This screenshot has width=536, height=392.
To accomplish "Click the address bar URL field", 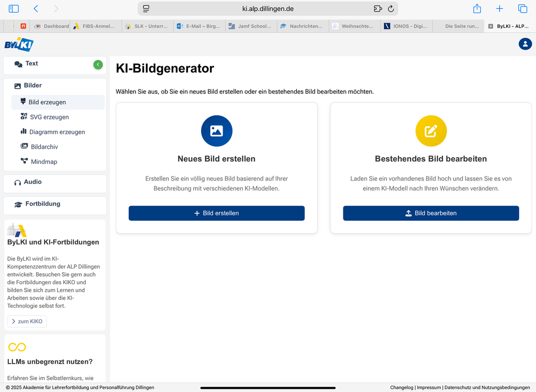I will click(268, 9).
